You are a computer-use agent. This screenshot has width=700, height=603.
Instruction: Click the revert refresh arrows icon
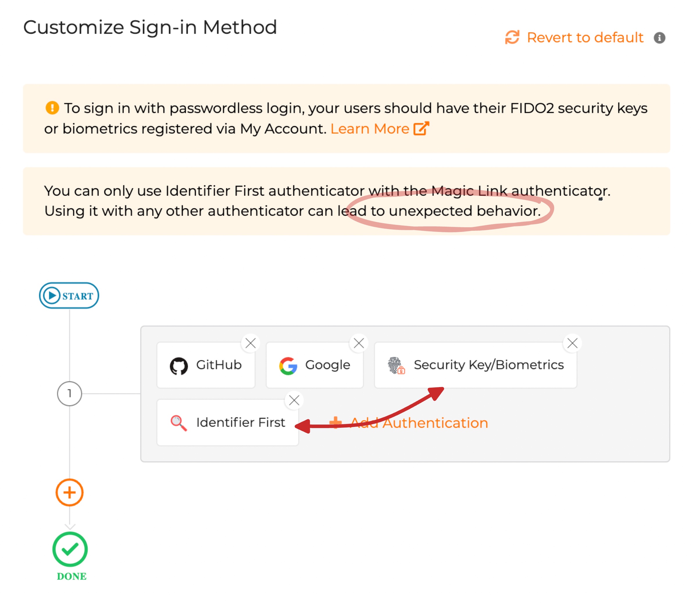coord(512,37)
